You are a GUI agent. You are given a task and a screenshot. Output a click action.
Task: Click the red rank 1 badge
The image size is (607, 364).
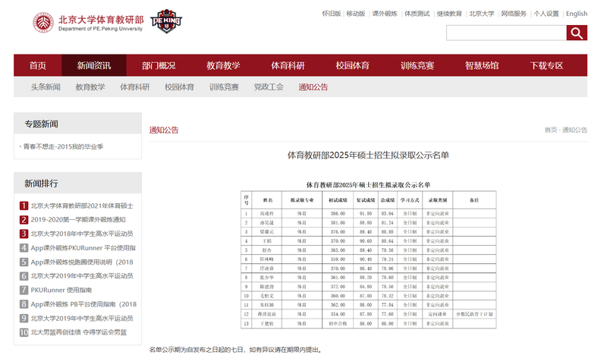[24, 206]
